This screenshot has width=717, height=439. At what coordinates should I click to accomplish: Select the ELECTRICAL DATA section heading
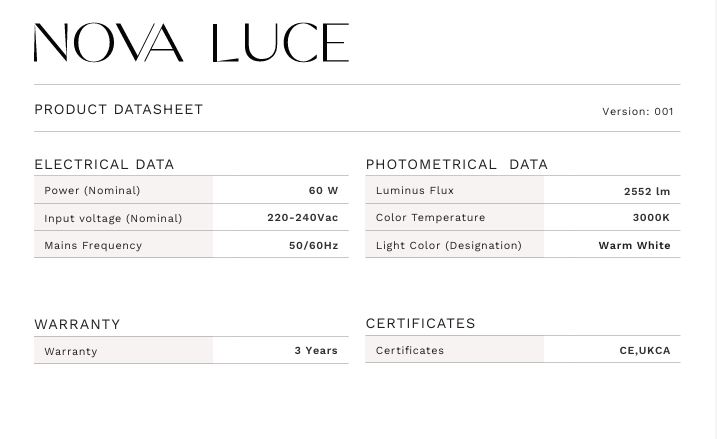tap(104, 165)
